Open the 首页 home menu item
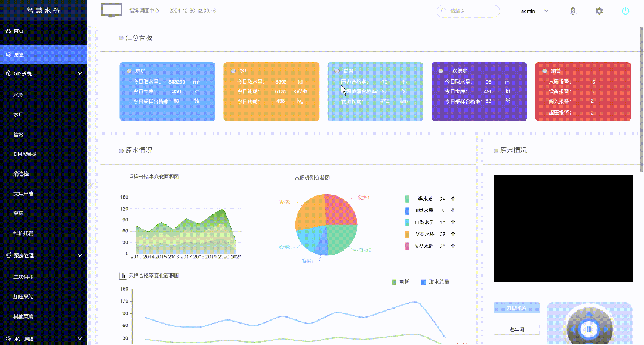This screenshot has height=345, width=644. (x=44, y=31)
